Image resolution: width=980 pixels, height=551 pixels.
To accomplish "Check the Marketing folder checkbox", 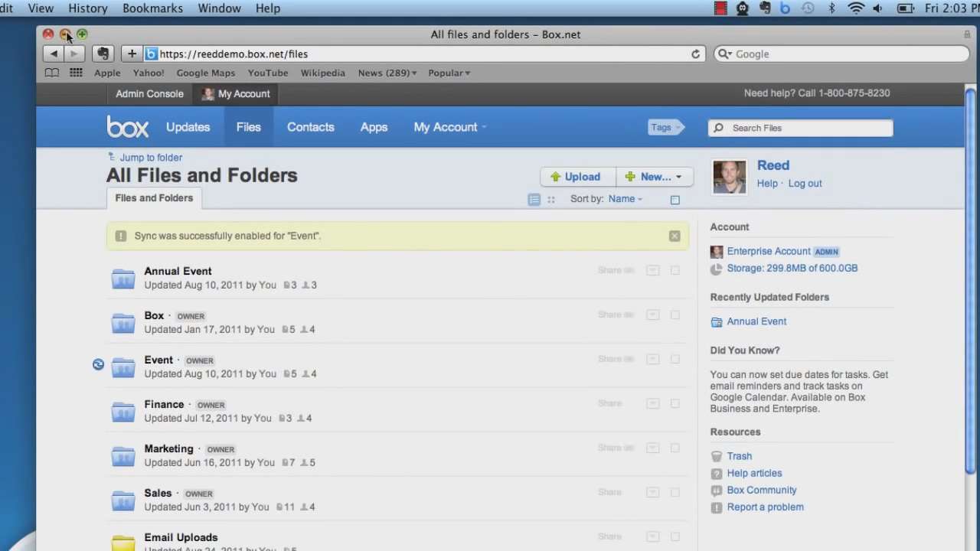I will [x=675, y=448].
